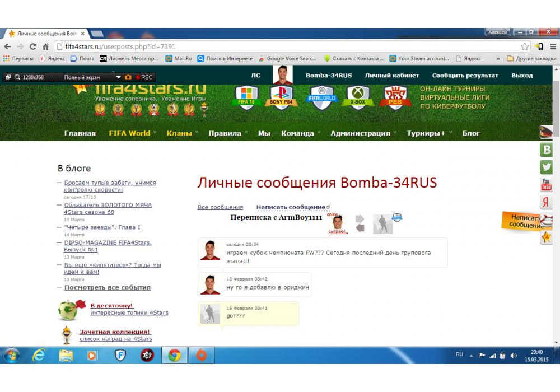560x392 pixels.
Task: Open the VK social sidebar icon
Action: pos(546,150)
